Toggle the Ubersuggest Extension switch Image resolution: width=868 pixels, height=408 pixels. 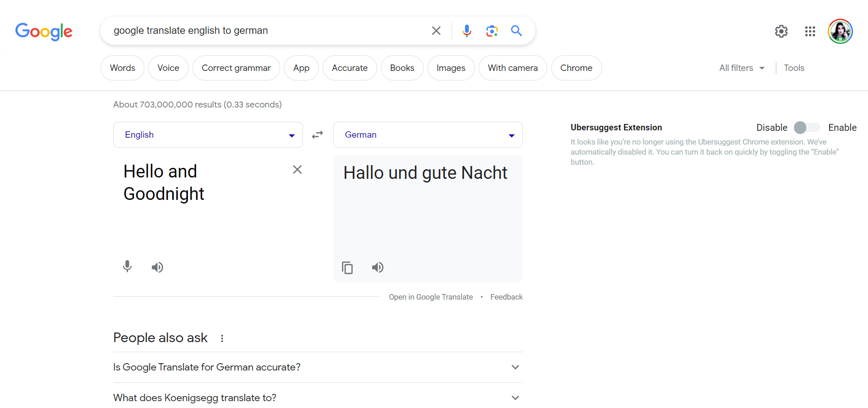coord(807,128)
